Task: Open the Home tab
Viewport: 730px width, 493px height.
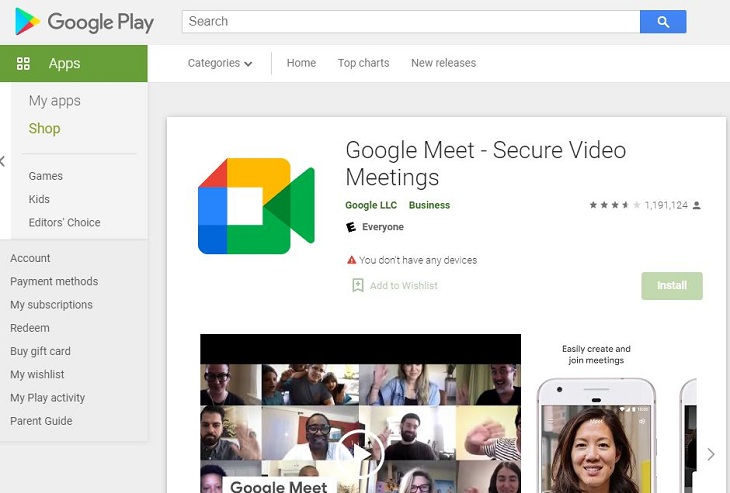Action: [301, 63]
